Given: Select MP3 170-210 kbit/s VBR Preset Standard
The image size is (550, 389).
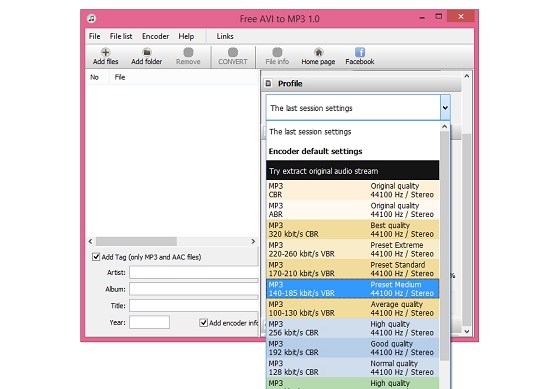Looking at the screenshot, I should click(x=353, y=269).
